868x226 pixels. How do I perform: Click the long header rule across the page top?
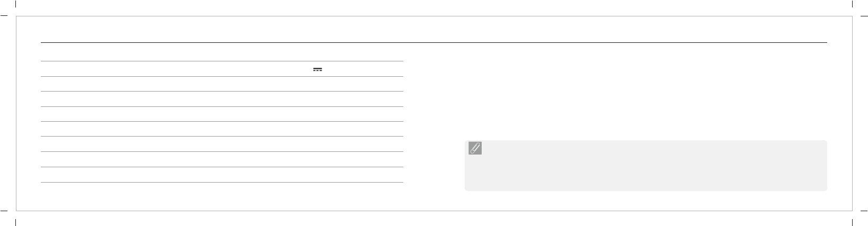coord(433,42)
